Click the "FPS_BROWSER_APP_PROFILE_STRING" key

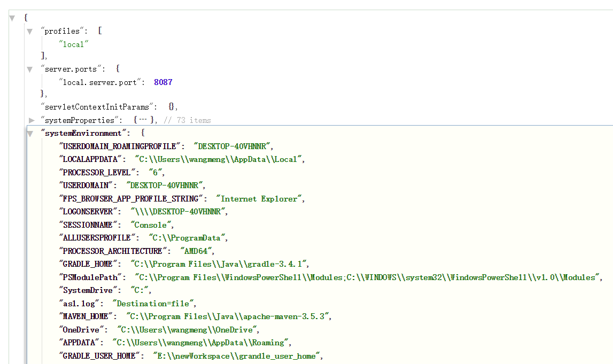(131, 199)
